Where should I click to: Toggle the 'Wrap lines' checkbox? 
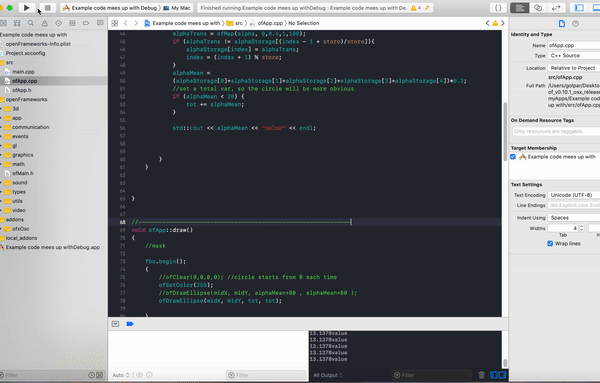point(550,244)
